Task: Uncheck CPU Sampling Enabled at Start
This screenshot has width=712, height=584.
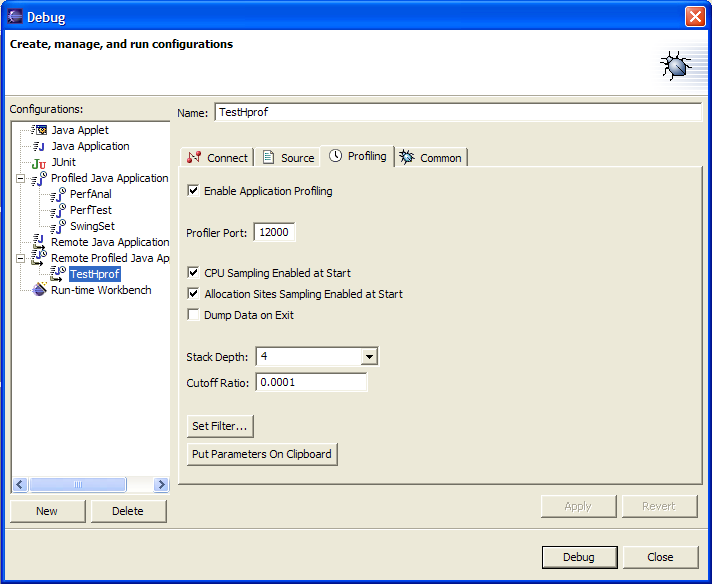Action: [x=193, y=272]
